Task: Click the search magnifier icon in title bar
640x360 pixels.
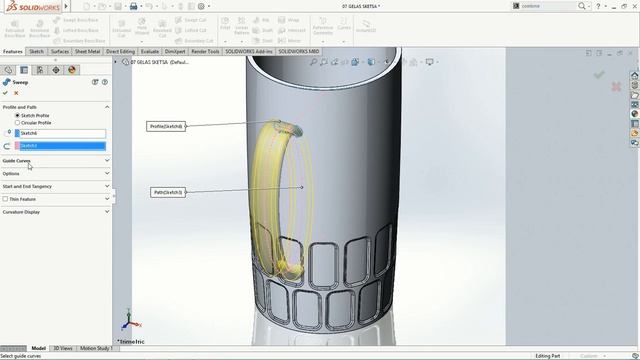Action: pyautogui.click(x=582, y=6)
